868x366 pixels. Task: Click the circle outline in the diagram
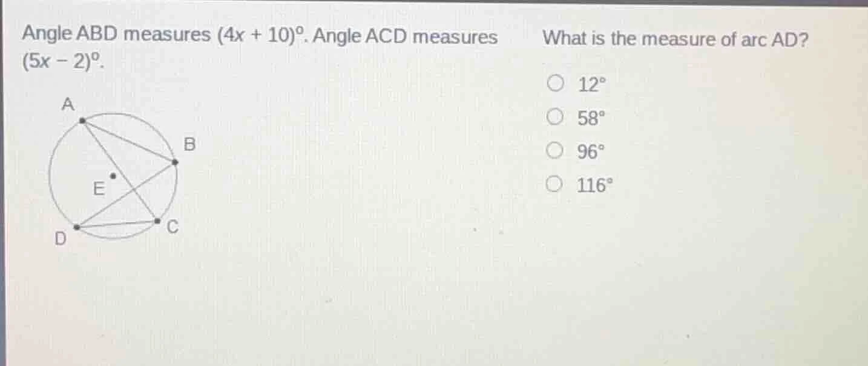tap(51, 176)
